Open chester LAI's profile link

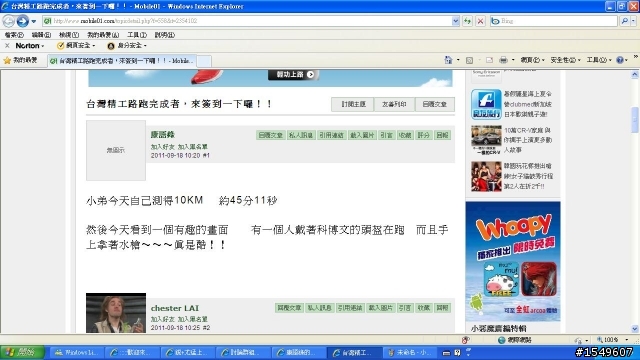[175, 308]
